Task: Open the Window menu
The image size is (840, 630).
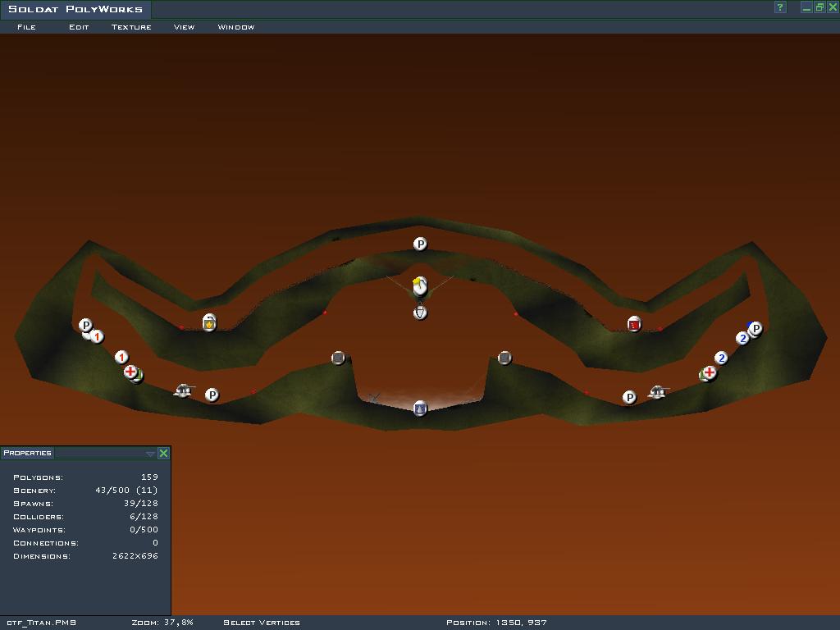Action: (x=235, y=27)
